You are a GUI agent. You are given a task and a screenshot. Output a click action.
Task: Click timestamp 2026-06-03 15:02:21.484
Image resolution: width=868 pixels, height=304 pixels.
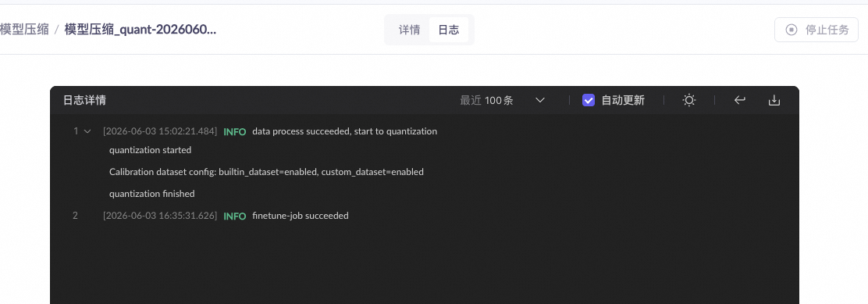[160, 131]
